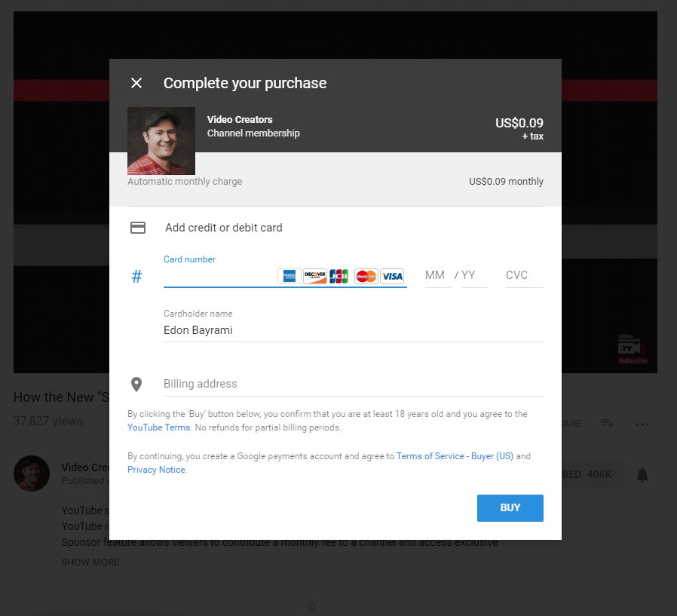Click the Automatic monthly charge text

185,181
